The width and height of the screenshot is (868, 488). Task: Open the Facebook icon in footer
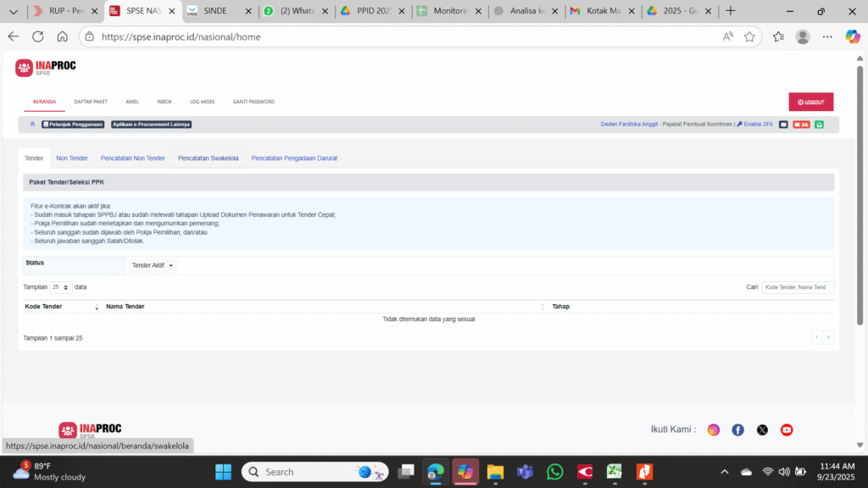tap(737, 430)
